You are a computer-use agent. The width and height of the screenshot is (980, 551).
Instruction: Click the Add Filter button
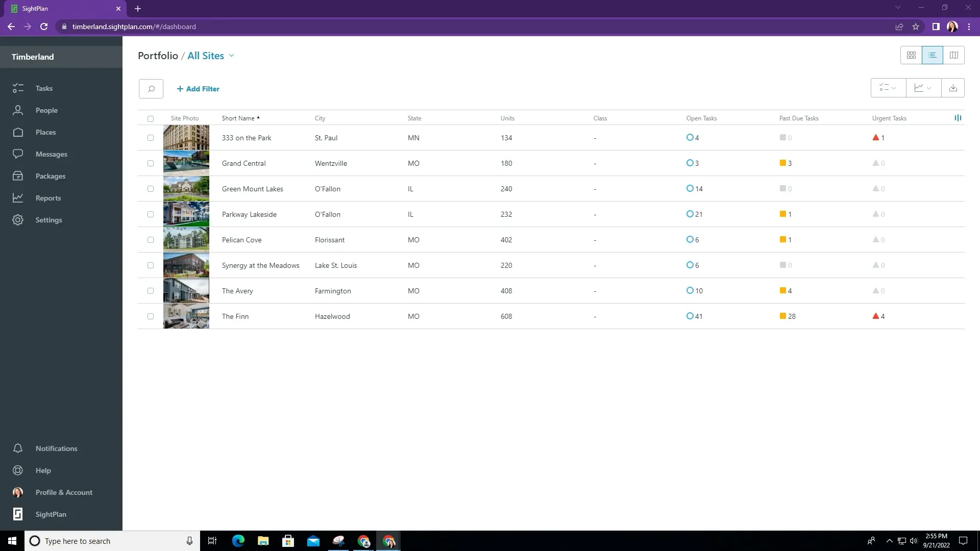tap(198, 89)
